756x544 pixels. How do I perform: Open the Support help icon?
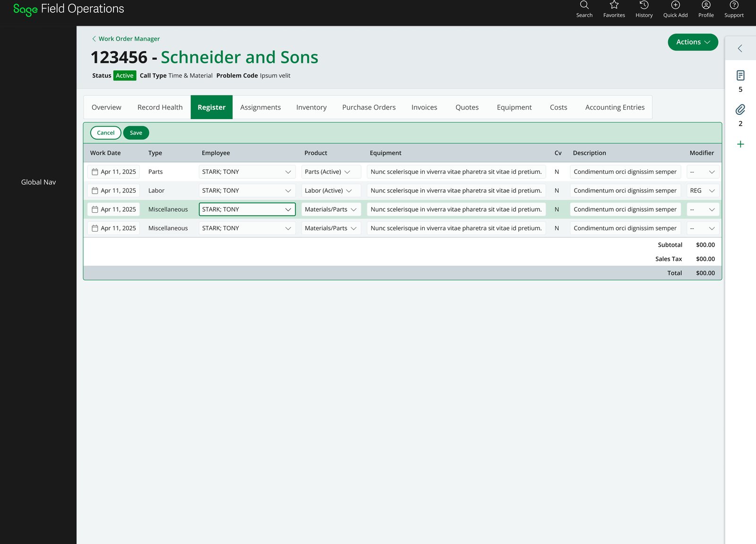coord(734,5)
